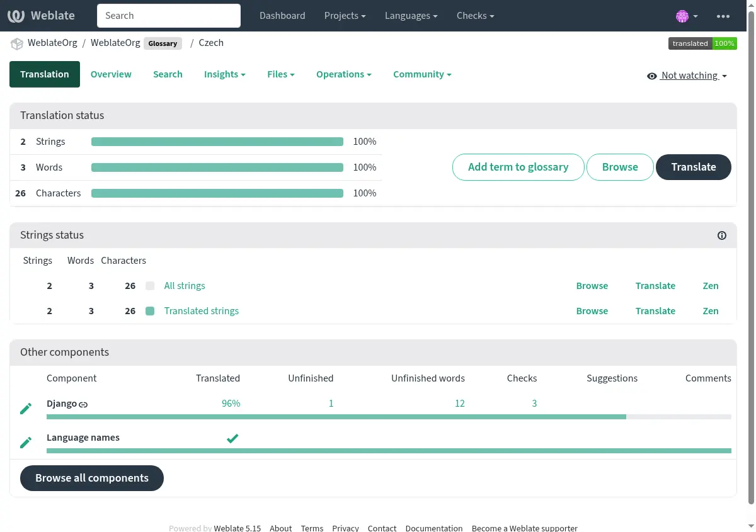Expand the Checks dropdown

pyautogui.click(x=475, y=16)
